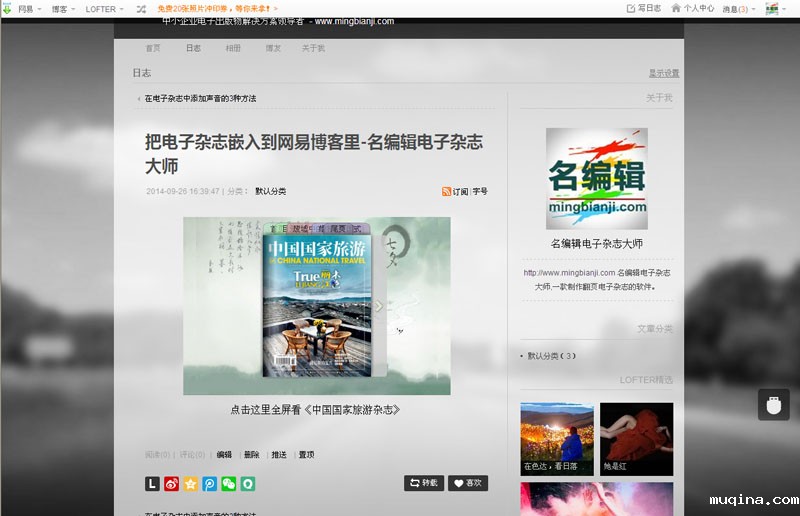The height and width of the screenshot is (516, 800).
Task: Open the 关于我 navigation tab
Action: tap(313, 48)
